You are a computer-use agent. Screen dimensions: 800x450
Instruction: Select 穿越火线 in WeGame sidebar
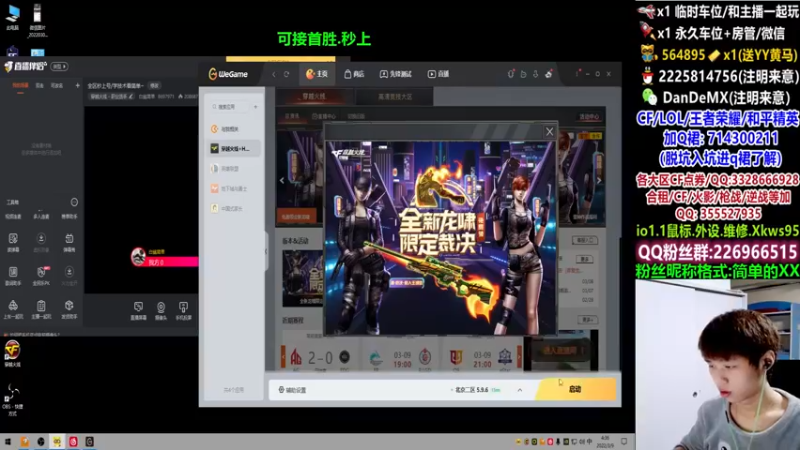coord(234,148)
